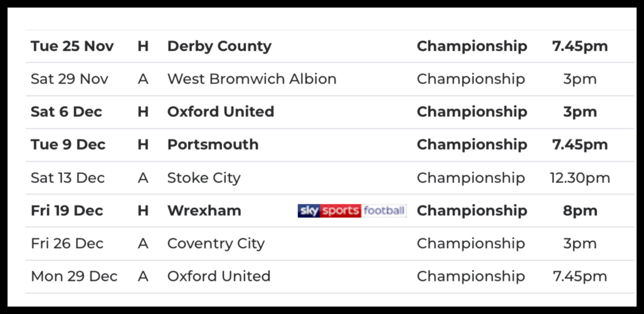Select the Wrexham opponent name
644x314 pixels.
point(204,210)
